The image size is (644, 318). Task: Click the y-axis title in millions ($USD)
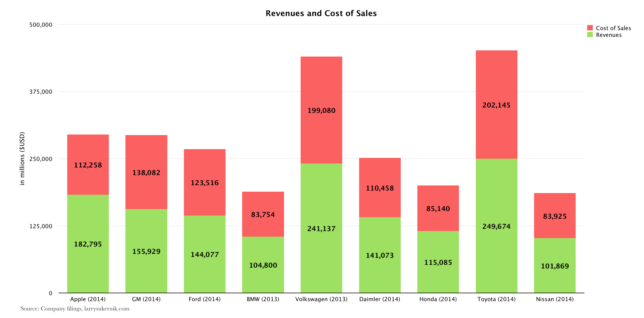point(22,158)
